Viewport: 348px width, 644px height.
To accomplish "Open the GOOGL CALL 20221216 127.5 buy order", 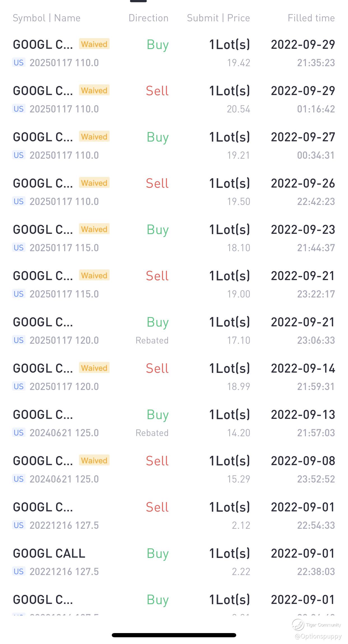I will pos(174,562).
